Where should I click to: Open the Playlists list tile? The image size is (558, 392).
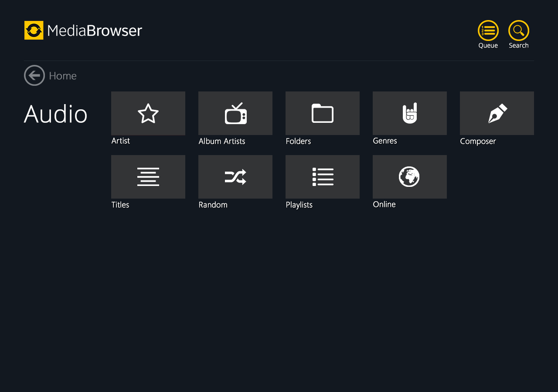[323, 177]
